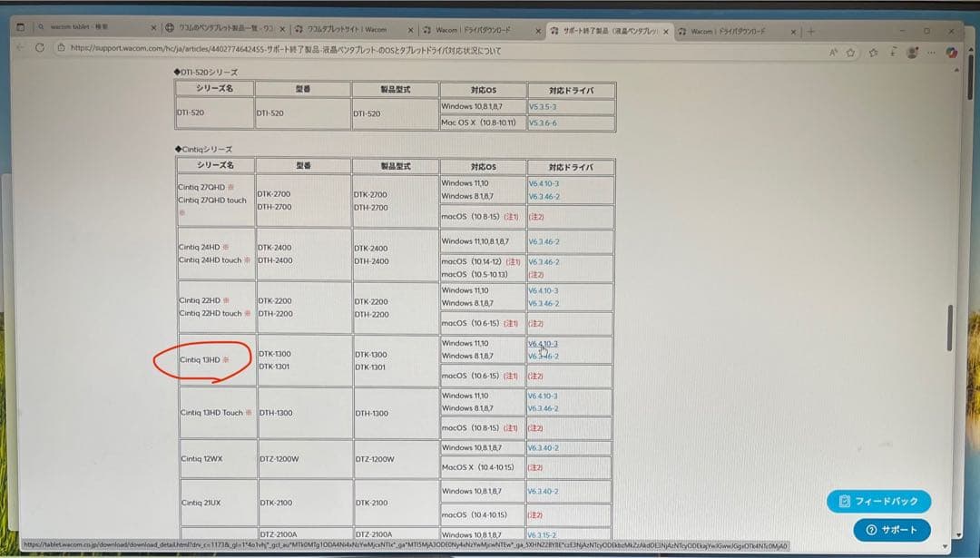Click the フィードバック button
The width and height of the screenshot is (980, 558).
[878, 501]
